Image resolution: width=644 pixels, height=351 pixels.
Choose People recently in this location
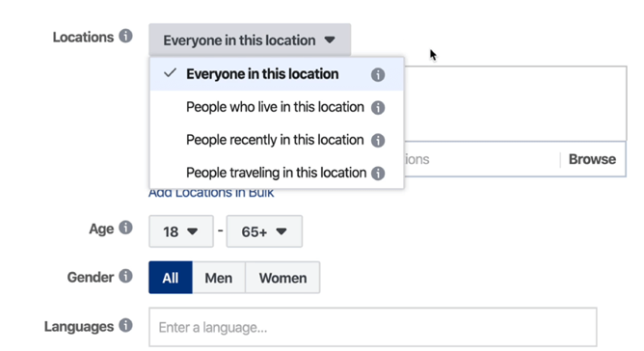click(x=277, y=140)
